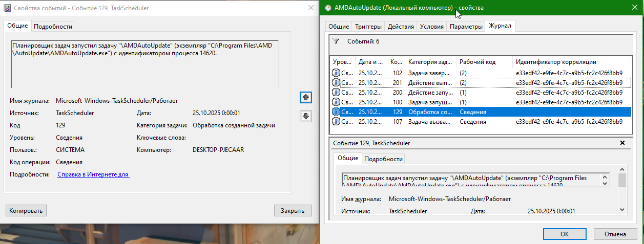The width and height of the screenshot is (644, 244).
Task: Open the Общие tab in event properties window
Action: (x=17, y=26)
